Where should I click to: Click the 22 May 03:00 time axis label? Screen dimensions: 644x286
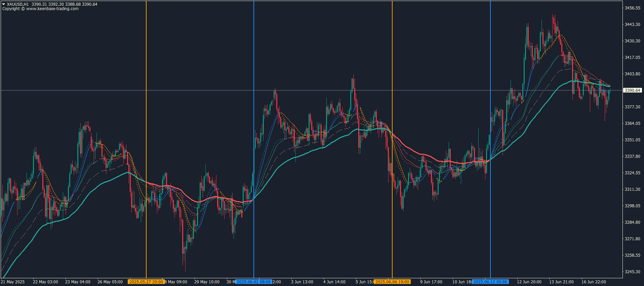coord(45,282)
